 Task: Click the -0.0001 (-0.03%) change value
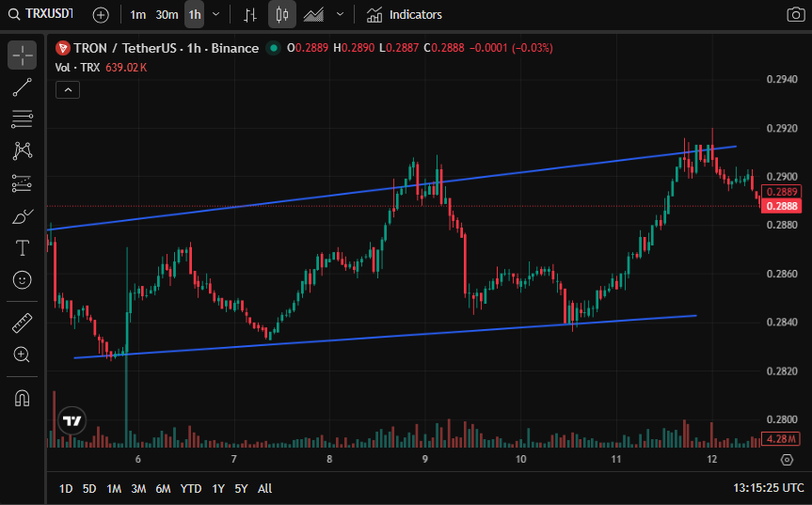(511, 48)
